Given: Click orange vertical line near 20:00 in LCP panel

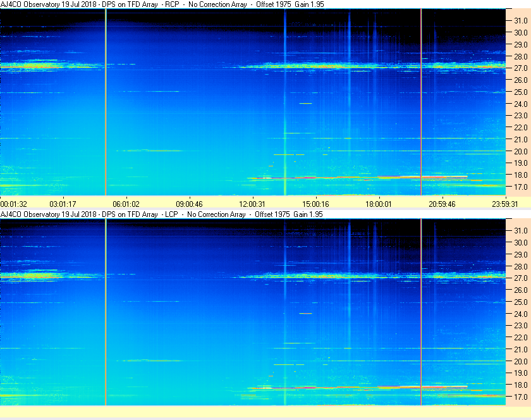Looking at the screenshot, I should pos(421,312).
